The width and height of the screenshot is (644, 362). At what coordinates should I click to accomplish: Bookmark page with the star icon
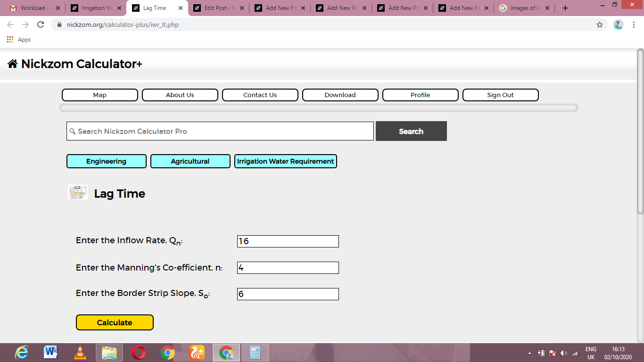[x=600, y=25]
